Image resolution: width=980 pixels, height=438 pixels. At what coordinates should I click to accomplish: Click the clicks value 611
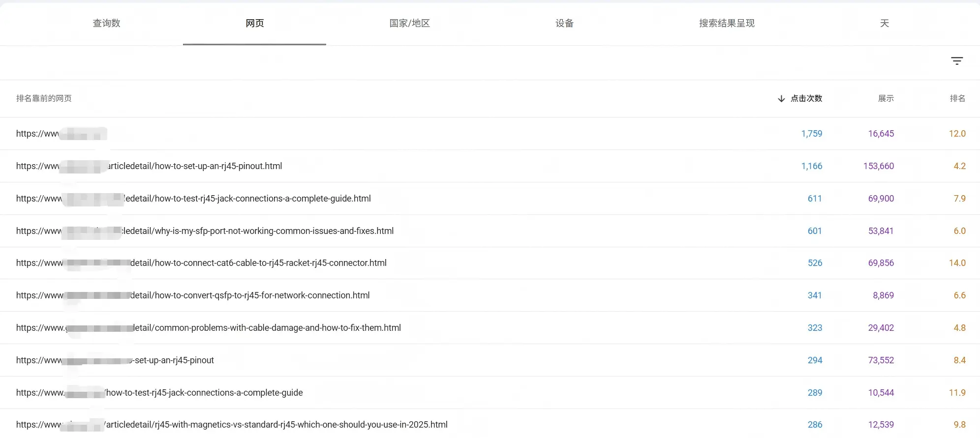click(x=815, y=199)
